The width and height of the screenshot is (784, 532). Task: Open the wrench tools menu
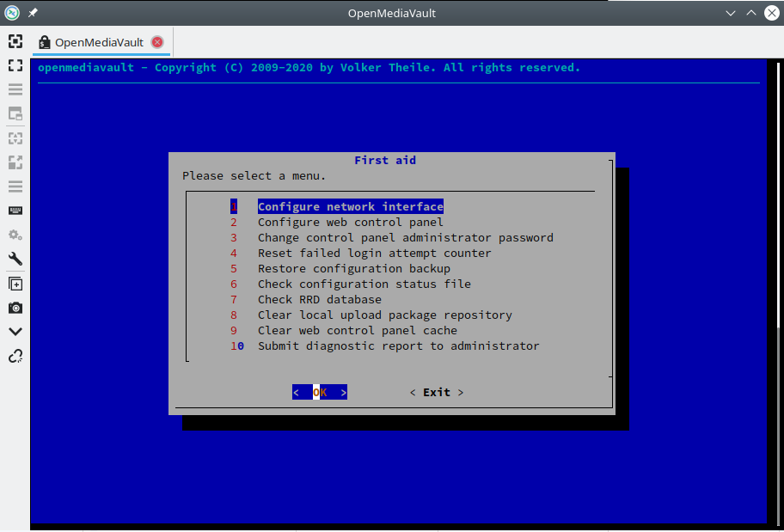(15, 259)
